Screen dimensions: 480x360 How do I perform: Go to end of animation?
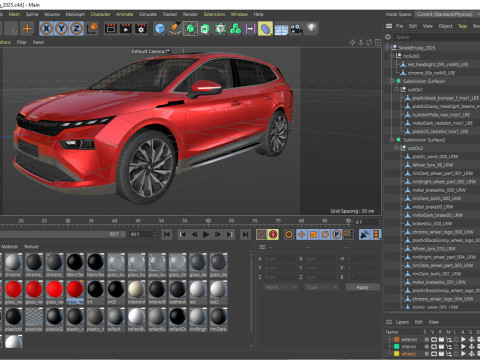click(245, 235)
